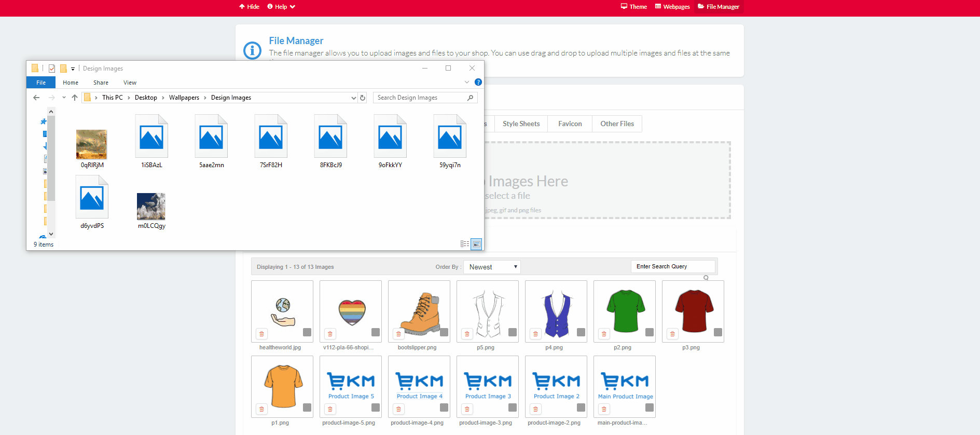Remove p4.png via its trash icon

[535, 334]
